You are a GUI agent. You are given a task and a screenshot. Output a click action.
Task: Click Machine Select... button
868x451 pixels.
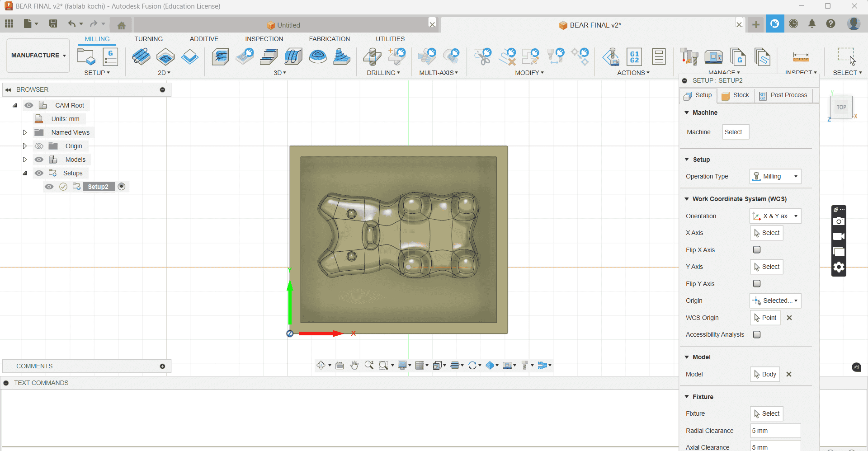click(x=736, y=132)
